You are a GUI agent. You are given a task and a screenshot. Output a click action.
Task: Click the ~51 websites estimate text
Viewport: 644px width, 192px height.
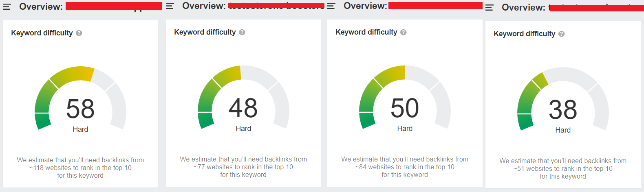click(563, 168)
